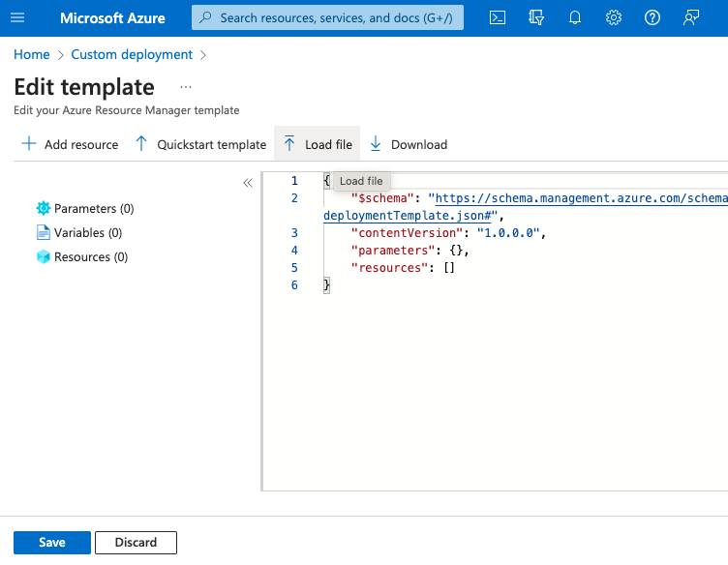728x565 pixels.
Task: Select Variables (0) tree node
Action: coord(87,232)
